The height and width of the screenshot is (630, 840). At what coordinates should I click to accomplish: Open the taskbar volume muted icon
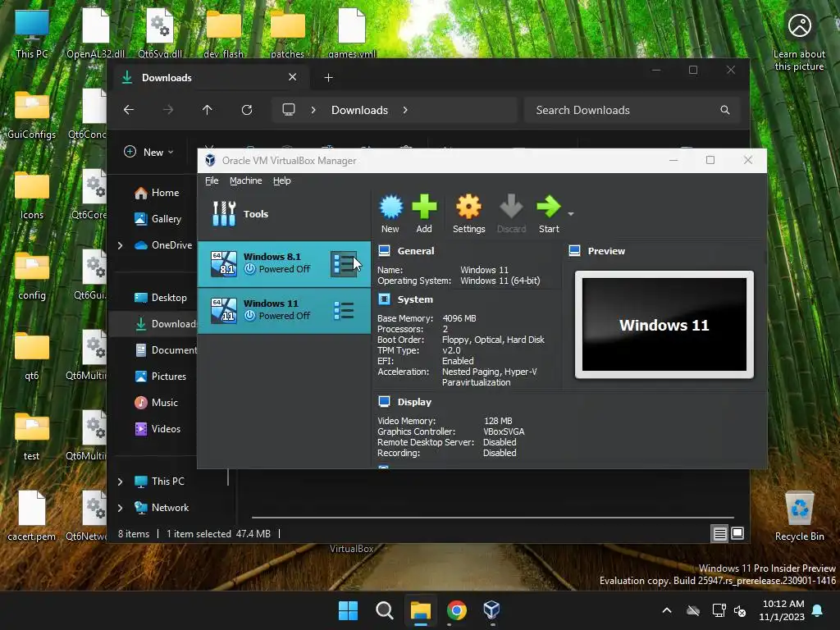[x=740, y=610]
